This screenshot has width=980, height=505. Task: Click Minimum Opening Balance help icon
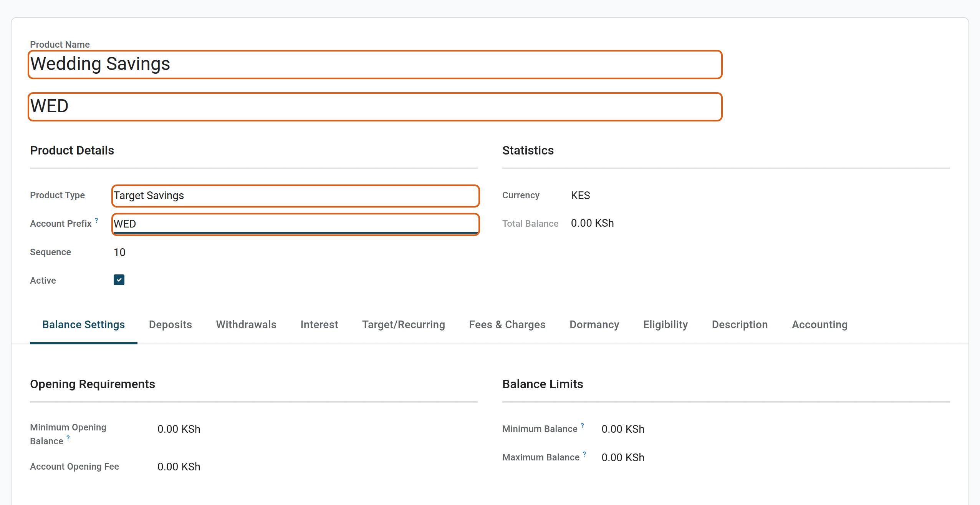(68, 438)
